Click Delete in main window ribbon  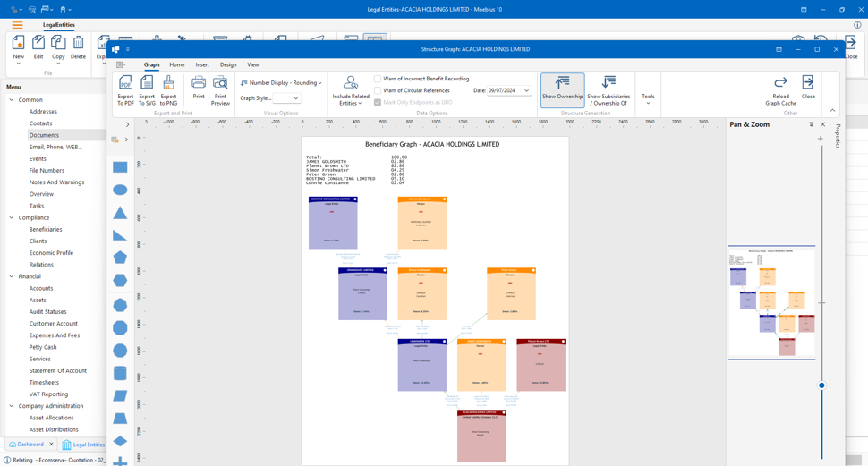[78, 47]
